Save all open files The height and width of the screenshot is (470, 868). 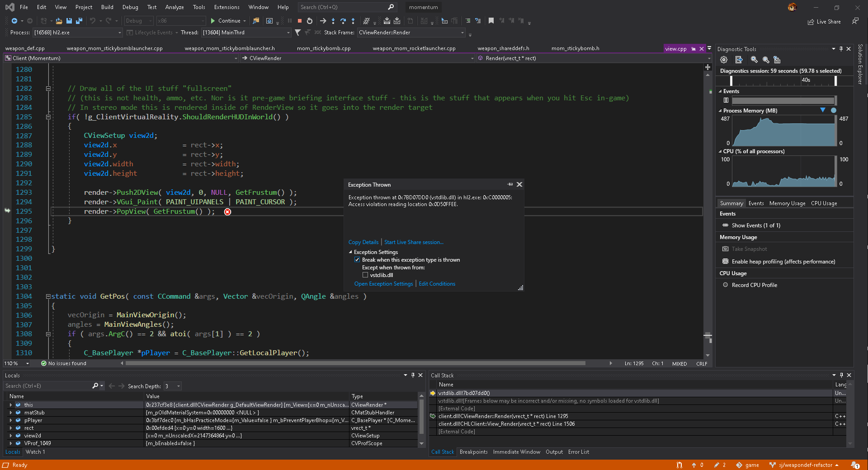click(x=79, y=21)
